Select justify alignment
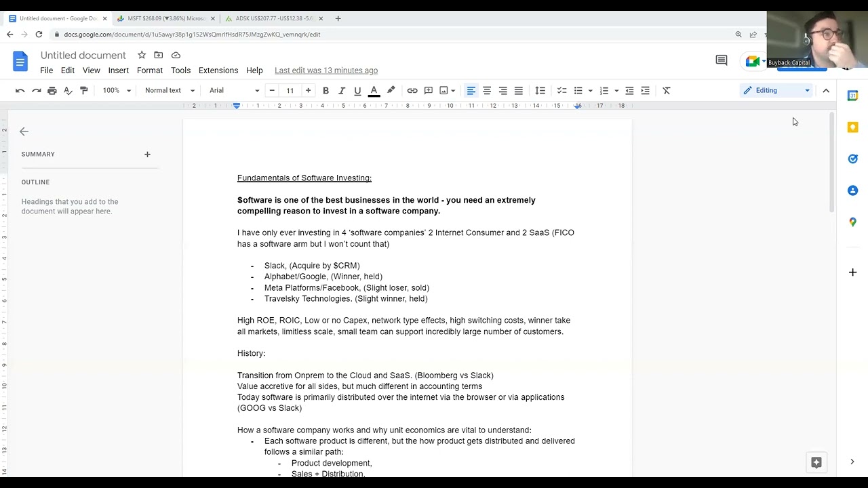The width and height of the screenshot is (868, 488). point(519,90)
